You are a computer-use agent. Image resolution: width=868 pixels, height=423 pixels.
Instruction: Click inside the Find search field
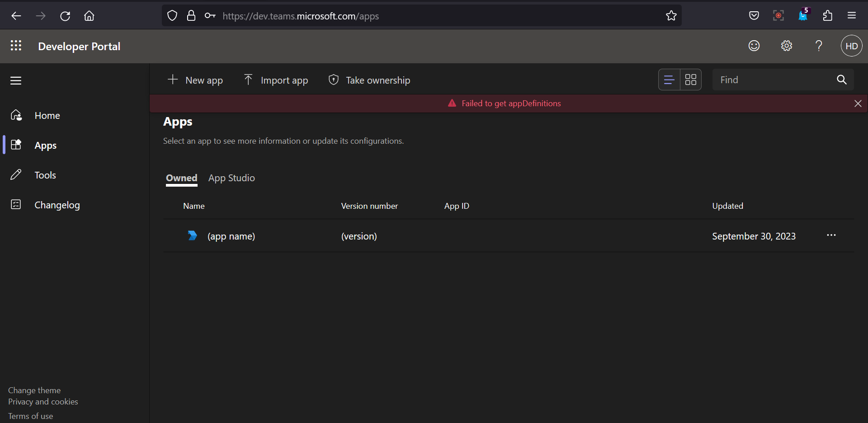[x=769, y=80]
